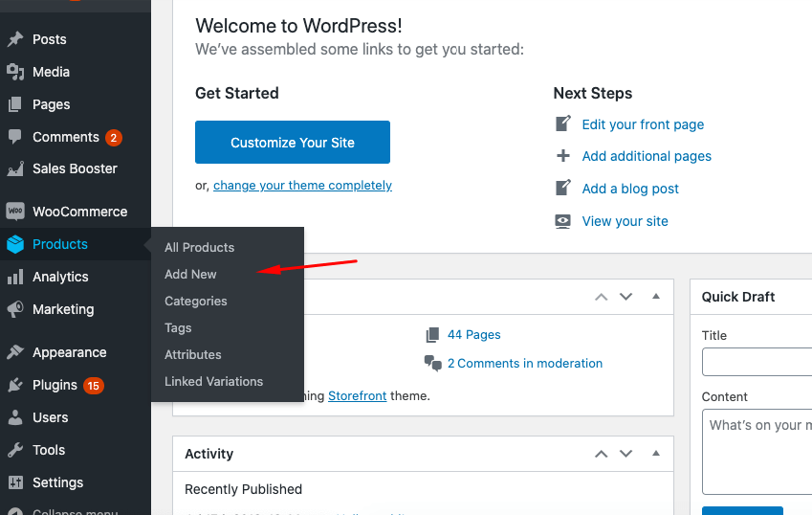The width and height of the screenshot is (812, 515).
Task: Open the Storefront theme link
Action: click(x=357, y=395)
